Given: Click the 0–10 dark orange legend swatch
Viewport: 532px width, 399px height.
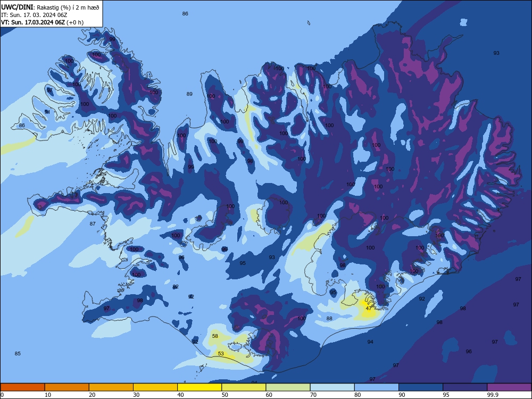Looking at the screenshot, I should 22,387.
